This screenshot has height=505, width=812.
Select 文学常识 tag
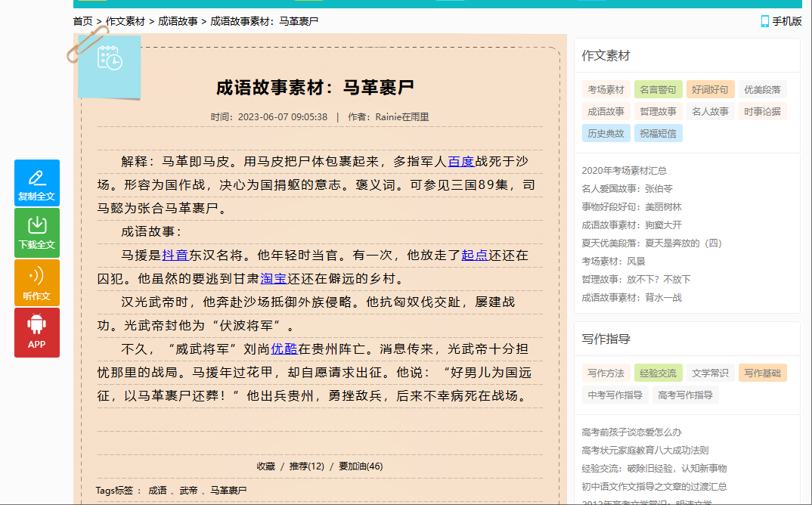click(x=711, y=373)
